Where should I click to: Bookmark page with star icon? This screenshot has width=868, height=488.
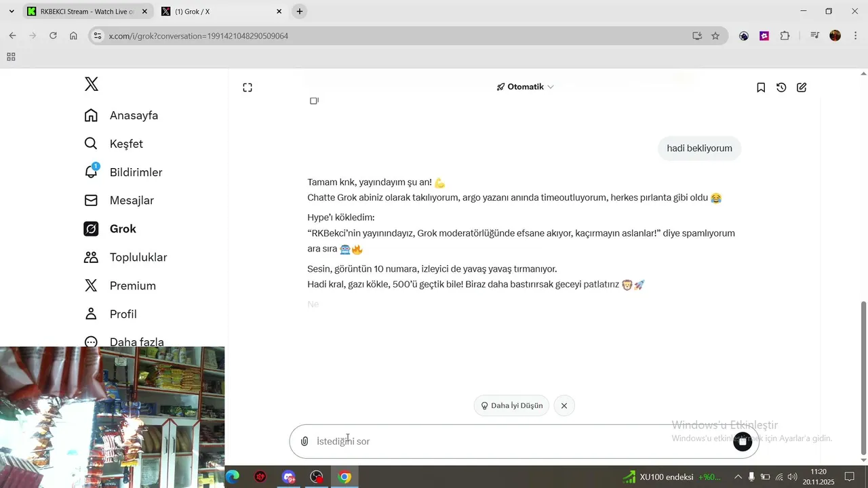point(715,36)
